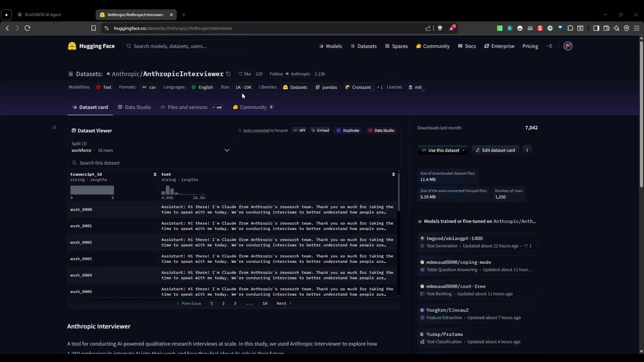The width and height of the screenshot is (644, 362).
Task: Open Pricing in top navigation
Action: 530,46
